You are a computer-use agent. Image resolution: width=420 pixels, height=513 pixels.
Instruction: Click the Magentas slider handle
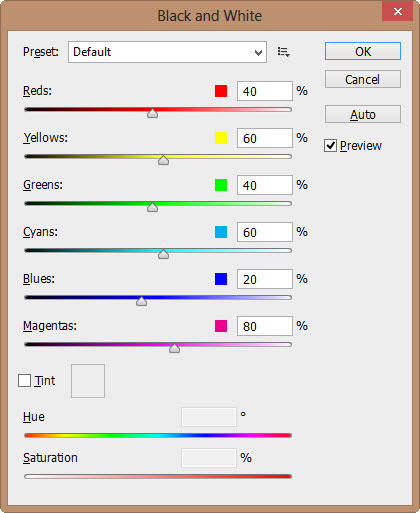[174, 348]
